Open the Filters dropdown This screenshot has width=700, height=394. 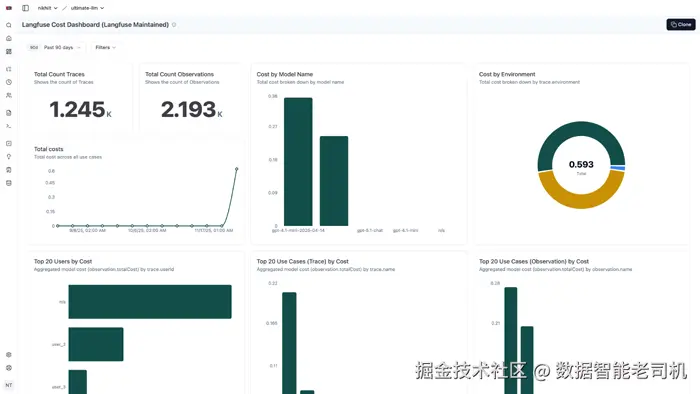point(105,47)
